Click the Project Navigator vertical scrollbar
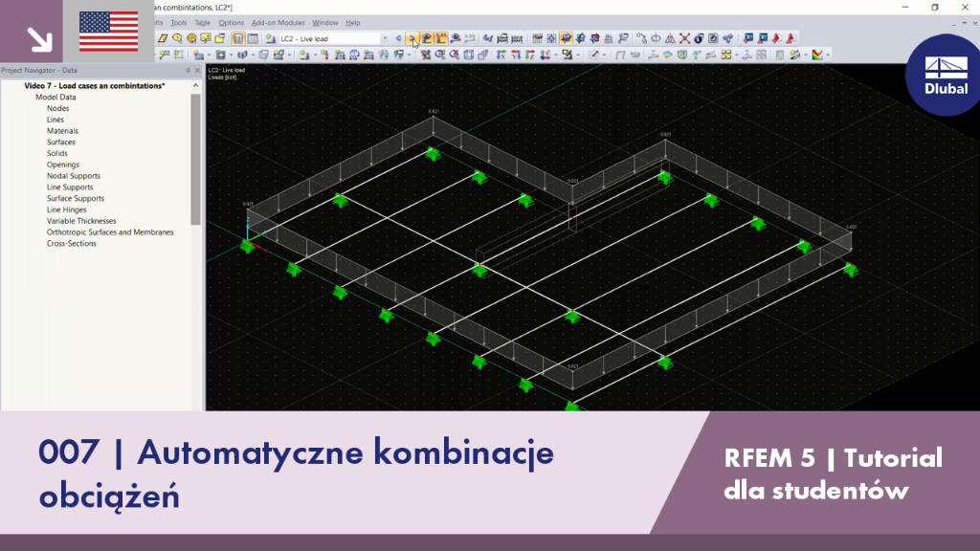This screenshot has width=980, height=551. 195,160
